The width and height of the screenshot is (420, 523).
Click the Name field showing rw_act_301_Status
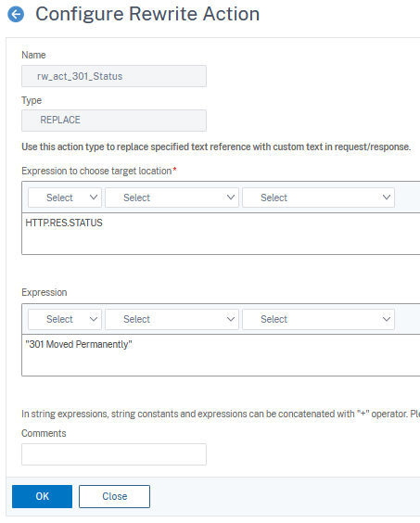(114, 76)
